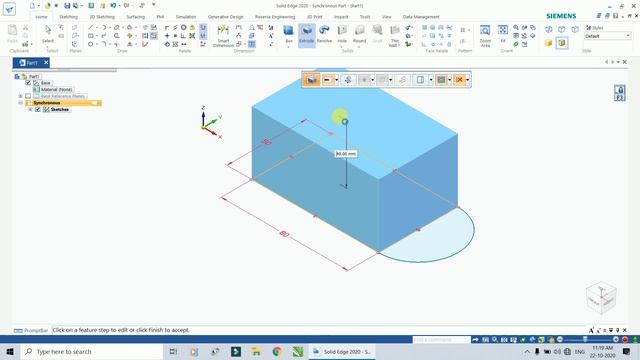Select the Line draw tool
Image resolution: width=640 pixels, height=360 pixels.
[91, 27]
